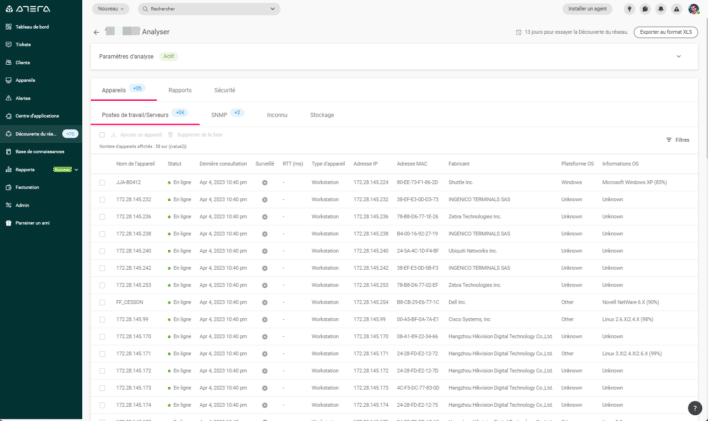Open the notifications bell icon

click(661, 8)
